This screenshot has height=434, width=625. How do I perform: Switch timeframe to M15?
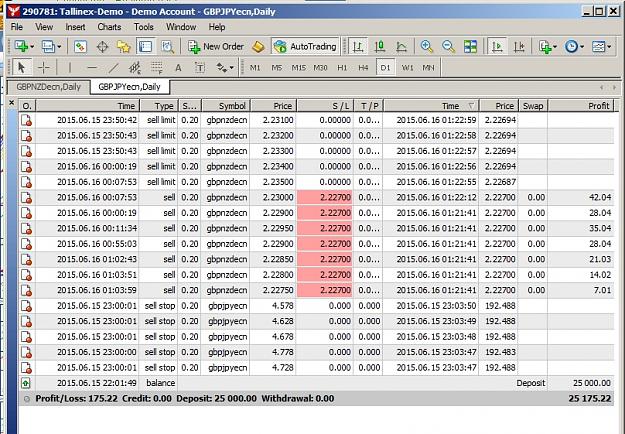click(299, 68)
